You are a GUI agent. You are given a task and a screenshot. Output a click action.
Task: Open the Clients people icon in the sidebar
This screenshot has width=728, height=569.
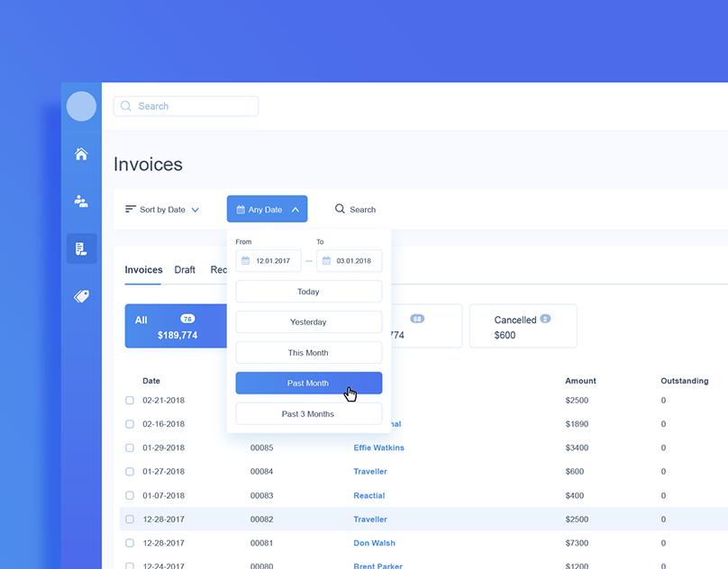81,201
